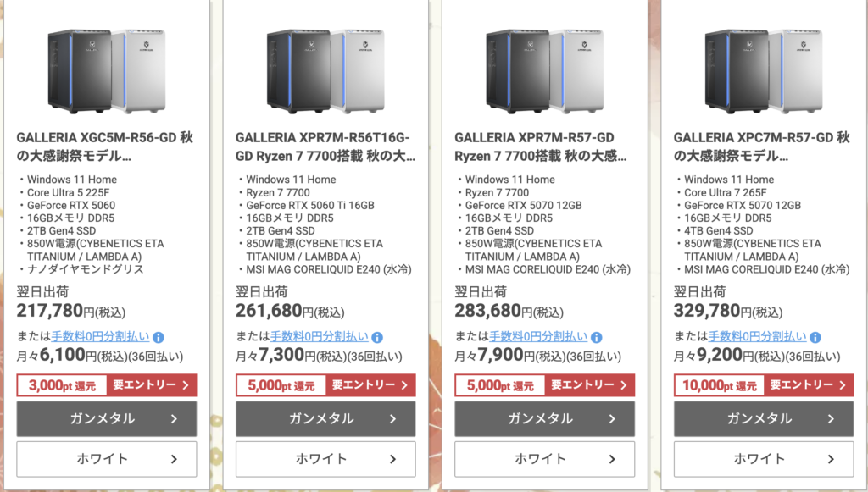The width and height of the screenshot is (868, 492).
Task: Click info icon beside XGC5M-R56-GD installment link
Action: [159, 337]
